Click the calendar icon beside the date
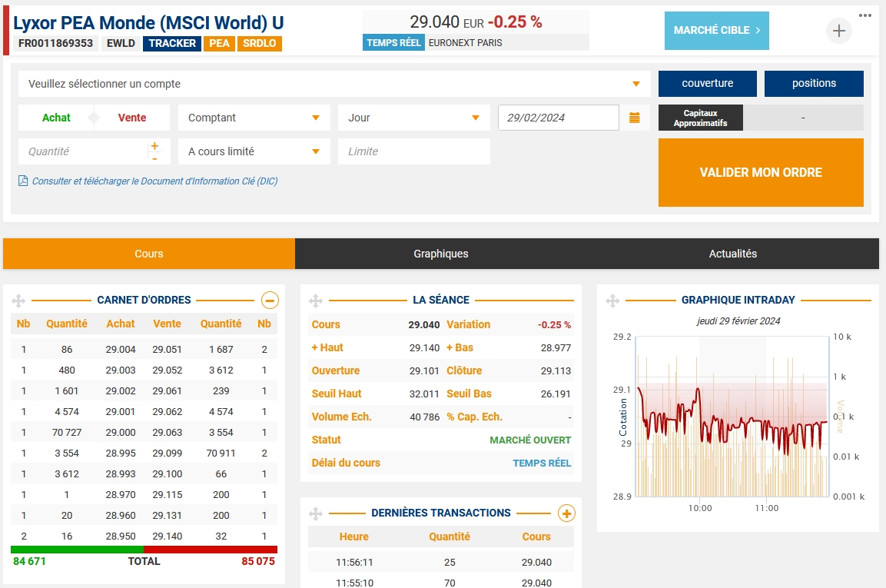 click(635, 118)
